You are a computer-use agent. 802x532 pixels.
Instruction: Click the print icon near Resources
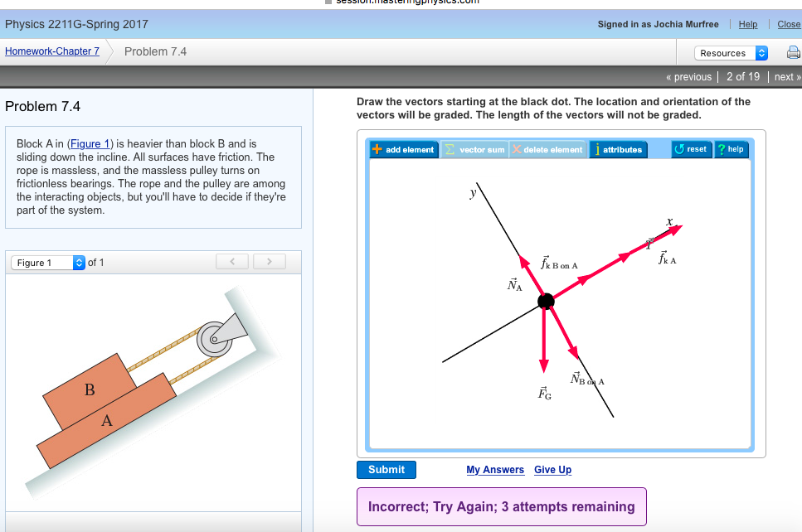tap(794, 53)
